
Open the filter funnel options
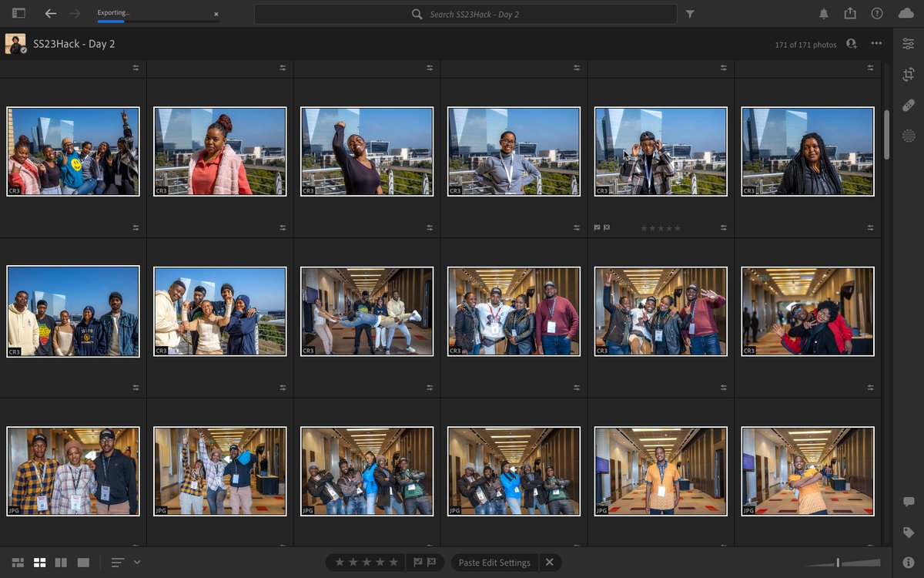click(x=690, y=14)
